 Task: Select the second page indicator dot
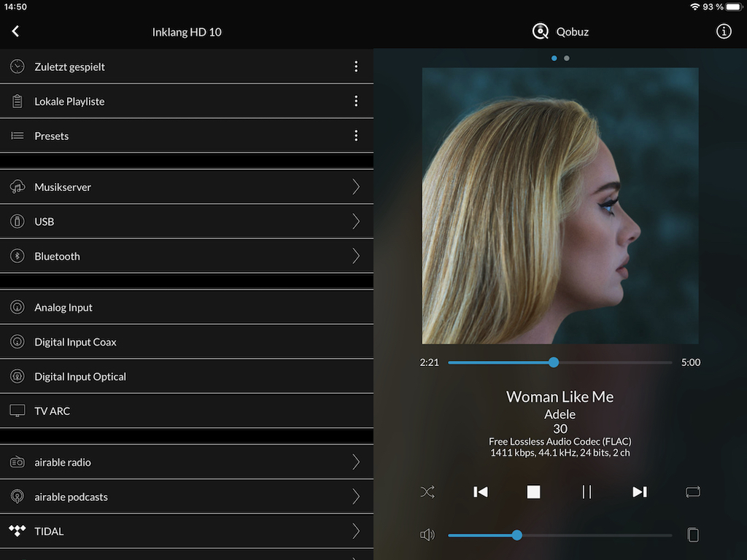click(566, 58)
